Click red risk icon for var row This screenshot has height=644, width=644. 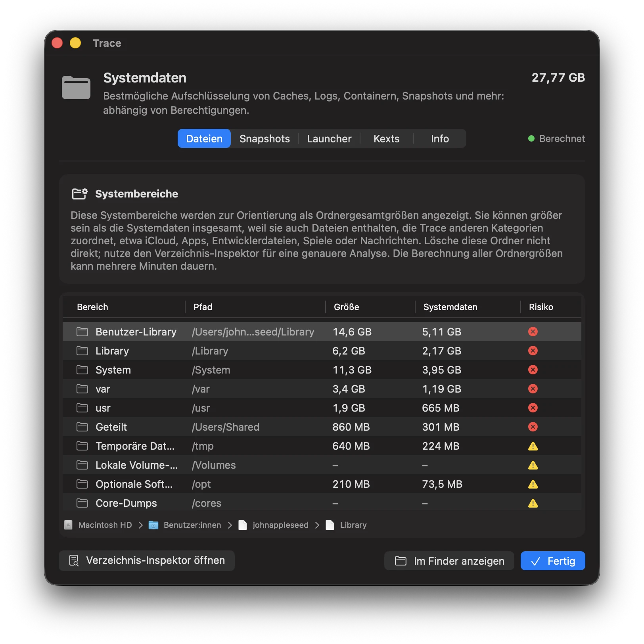pyautogui.click(x=533, y=389)
